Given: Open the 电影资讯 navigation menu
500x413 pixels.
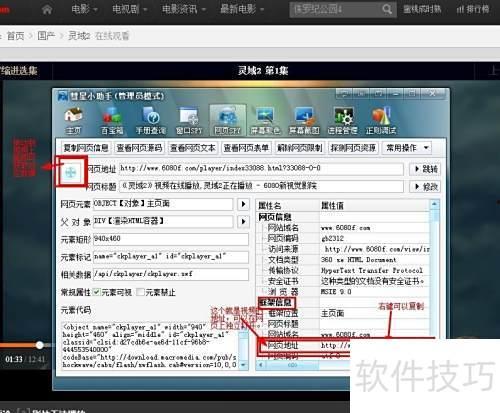Looking at the screenshot, I should 183,9.
